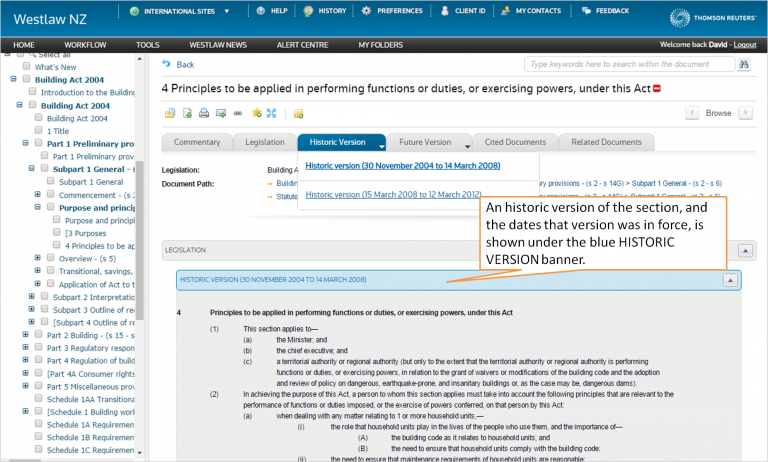This screenshot has width=768, height=462.
Task: Open Client ID in top bar
Action: click(463, 11)
